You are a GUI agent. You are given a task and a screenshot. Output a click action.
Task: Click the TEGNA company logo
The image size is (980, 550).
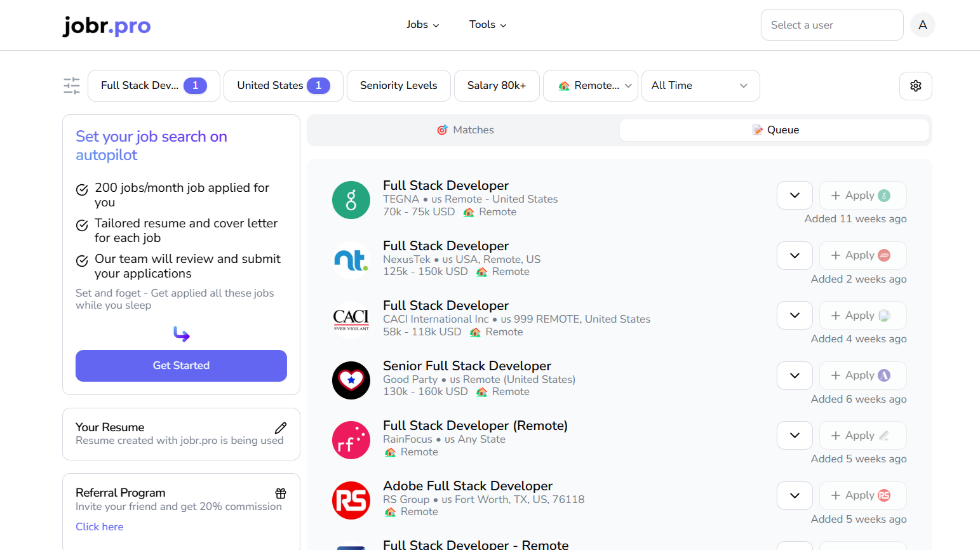[351, 200]
